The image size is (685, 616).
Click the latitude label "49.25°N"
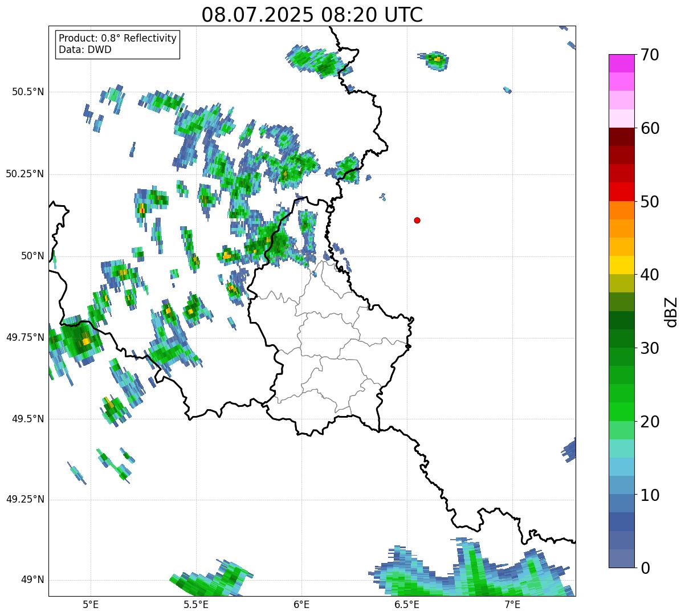click(25, 499)
